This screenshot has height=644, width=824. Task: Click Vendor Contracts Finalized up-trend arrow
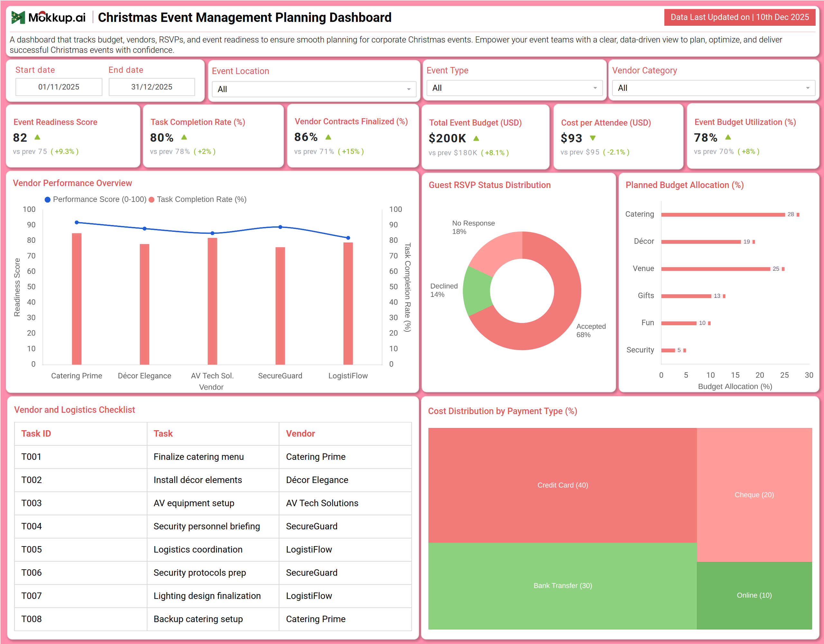(x=328, y=137)
